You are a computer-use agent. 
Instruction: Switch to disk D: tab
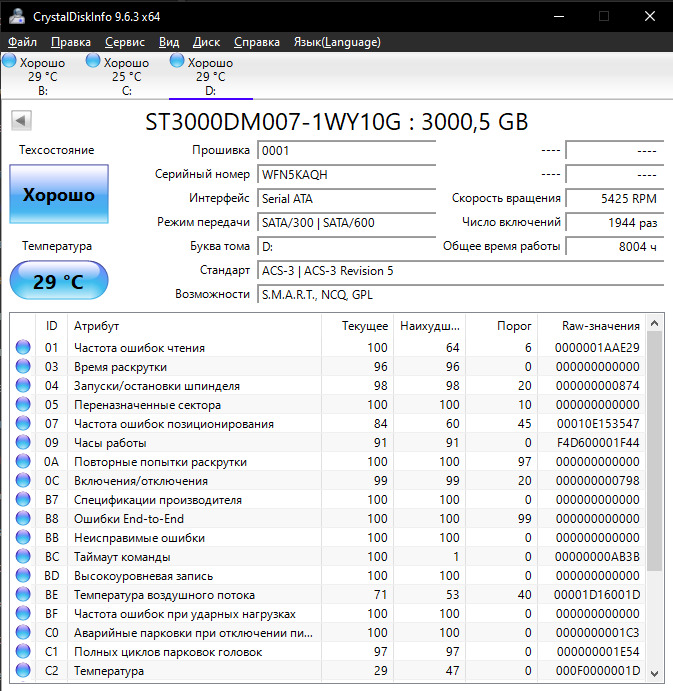pos(210,76)
